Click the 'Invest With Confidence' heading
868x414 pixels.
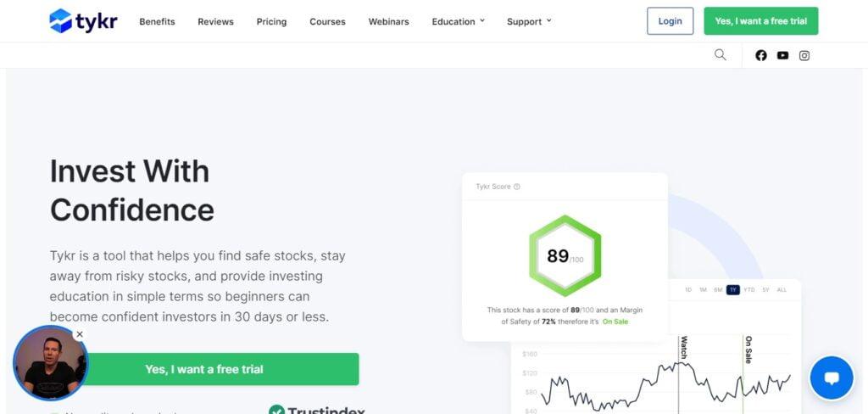pyautogui.click(x=131, y=190)
